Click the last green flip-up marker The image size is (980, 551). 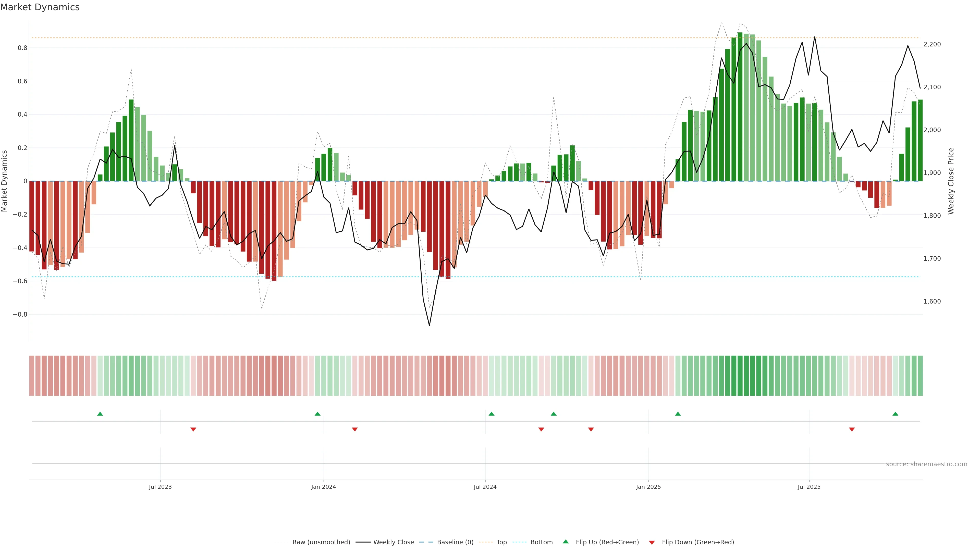click(896, 414)
